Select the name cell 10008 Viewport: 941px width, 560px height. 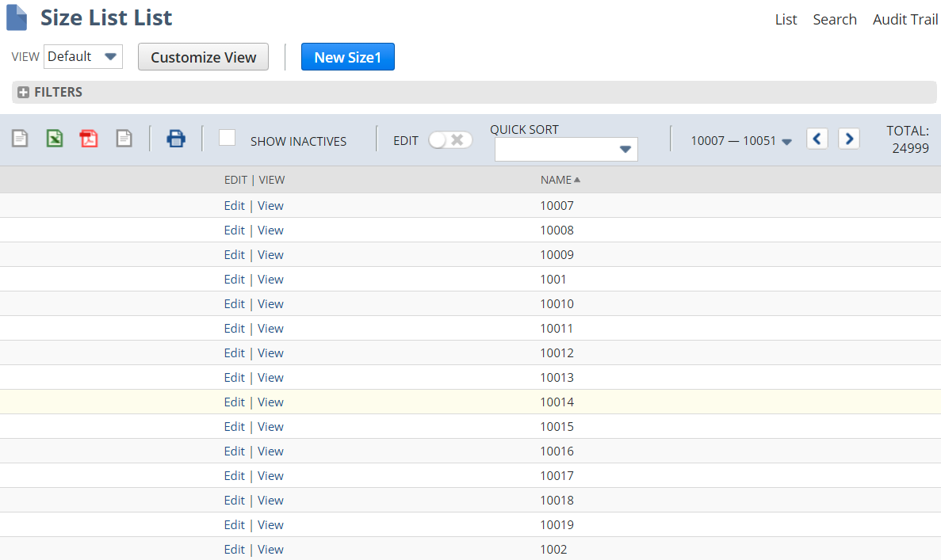pos(557,230)
